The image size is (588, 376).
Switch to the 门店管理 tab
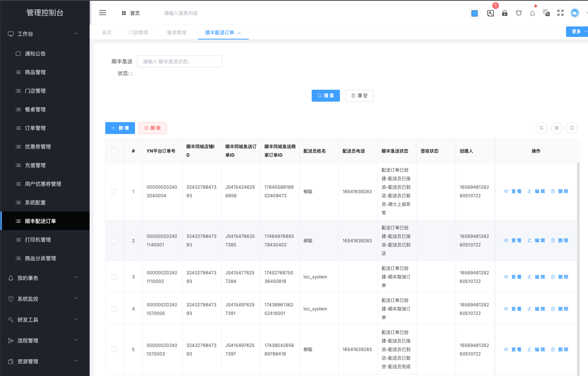pos(138,33)
